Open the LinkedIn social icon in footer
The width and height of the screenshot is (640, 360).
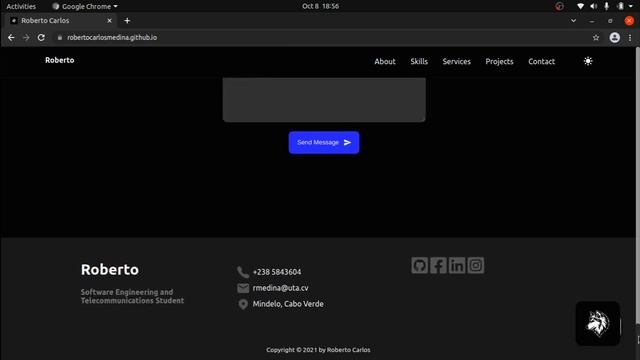pyautogui.click(x=457, y=265)
